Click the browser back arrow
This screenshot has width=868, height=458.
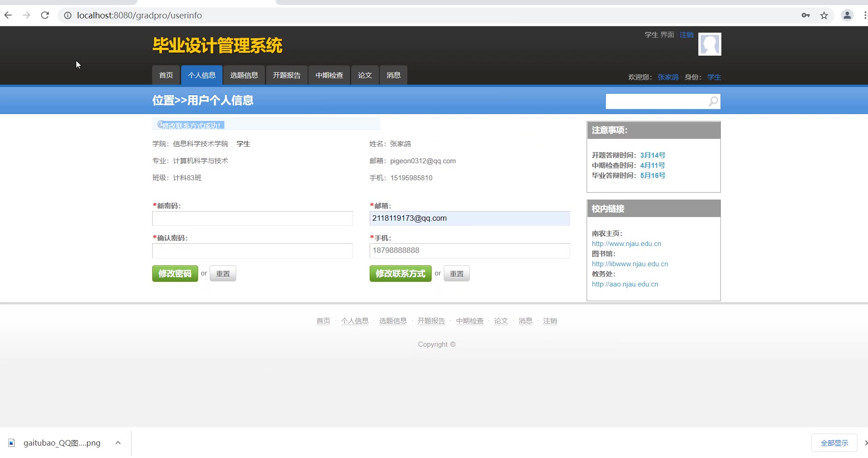coord(8,15)
